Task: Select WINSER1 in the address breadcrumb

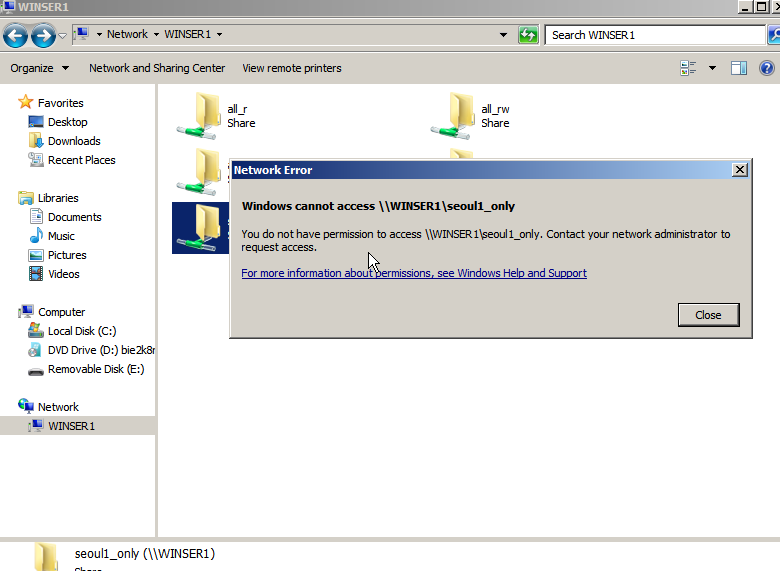Action: [188, 34]
